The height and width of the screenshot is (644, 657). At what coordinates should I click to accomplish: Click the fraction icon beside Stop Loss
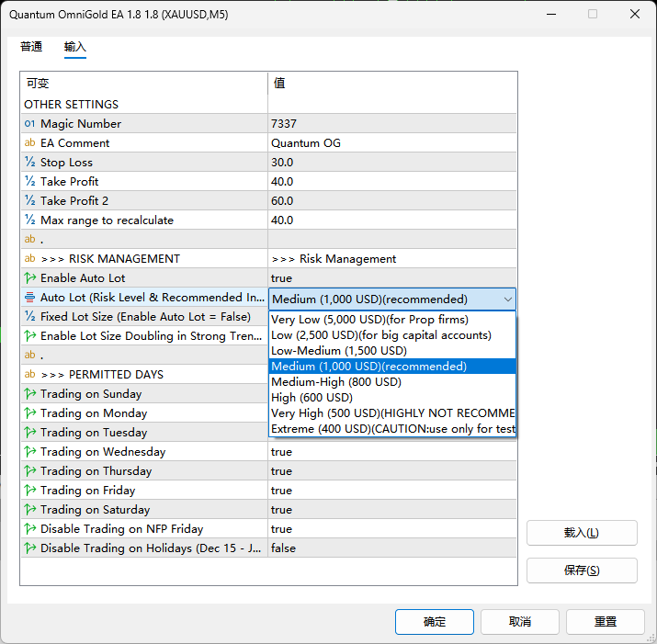[x=29, y=163]
